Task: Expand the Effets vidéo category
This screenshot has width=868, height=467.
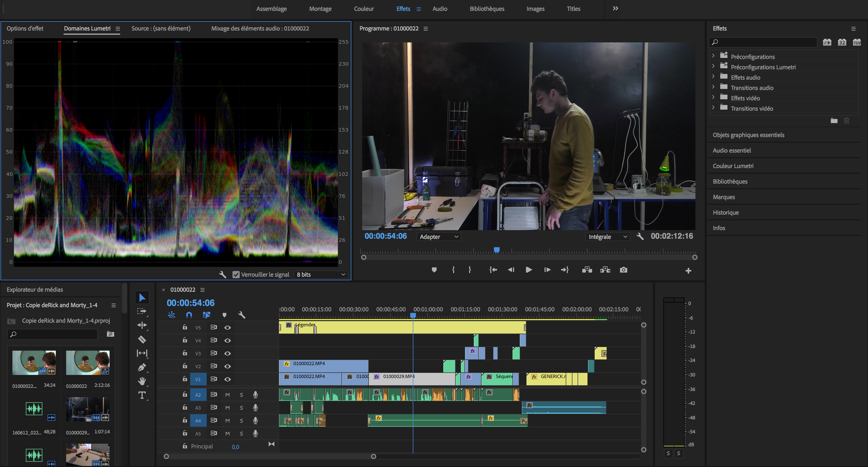Action: click(713, 98)
